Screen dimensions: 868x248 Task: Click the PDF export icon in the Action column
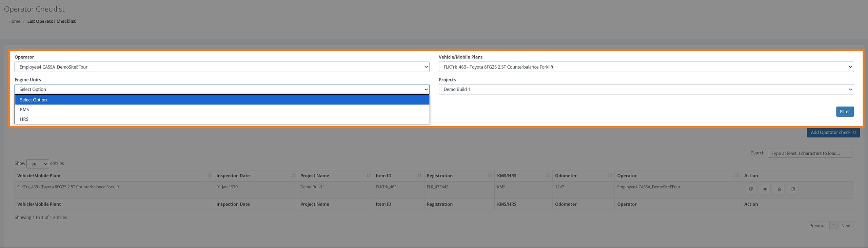click(x=793, y=189)
